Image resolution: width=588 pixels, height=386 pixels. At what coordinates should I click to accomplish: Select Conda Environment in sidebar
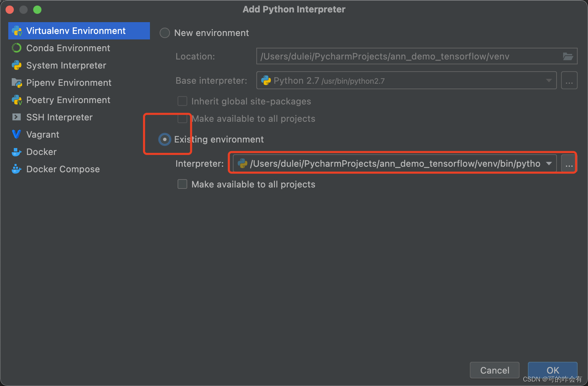pyautogui.click(x=79, y=48)
